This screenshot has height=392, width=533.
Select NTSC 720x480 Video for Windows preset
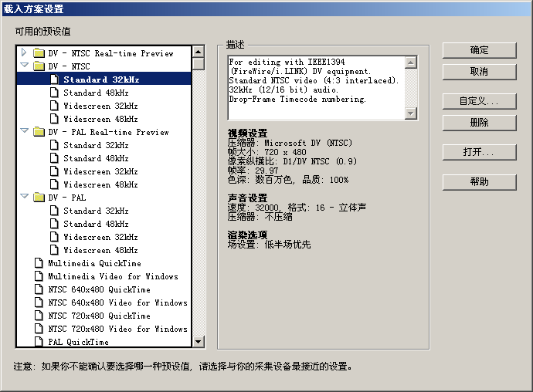[117, 329]
